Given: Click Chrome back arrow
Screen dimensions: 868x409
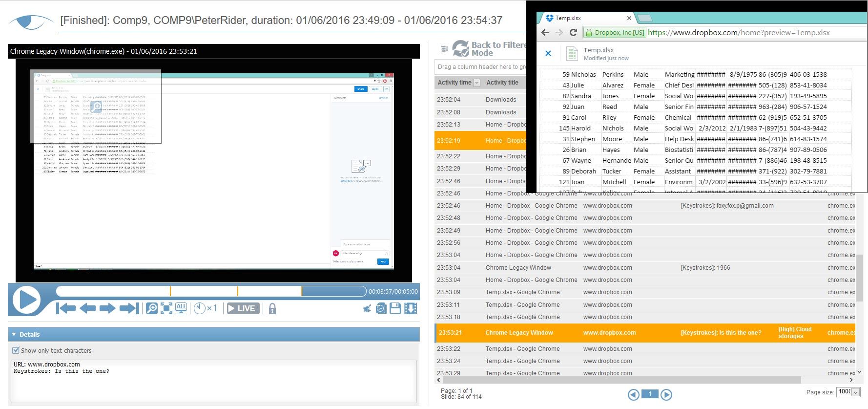Looking at the screenshot, I should tap(545, 33).
